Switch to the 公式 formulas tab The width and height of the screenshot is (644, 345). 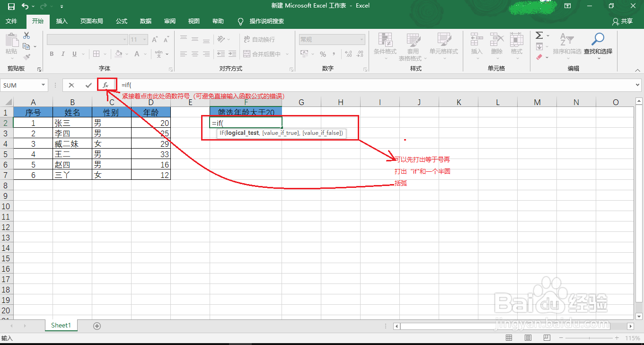click(122, 21)
